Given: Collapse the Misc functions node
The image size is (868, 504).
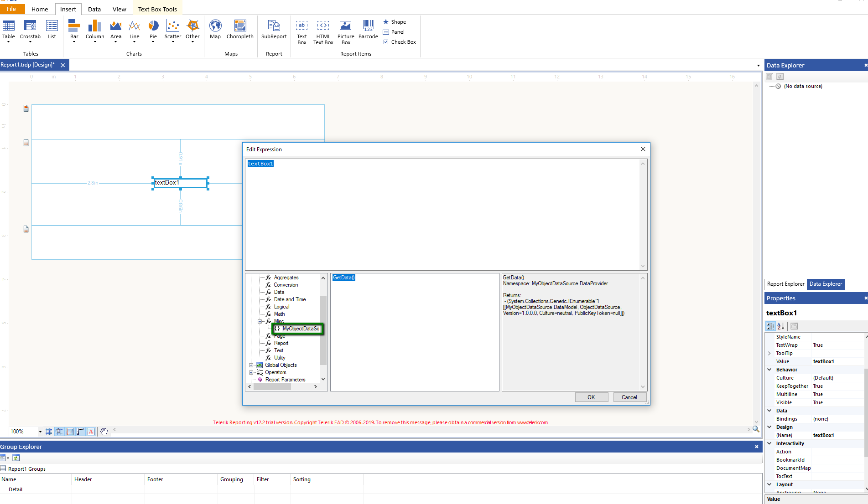Looking at the screenshot, I should tap(260, 321).
